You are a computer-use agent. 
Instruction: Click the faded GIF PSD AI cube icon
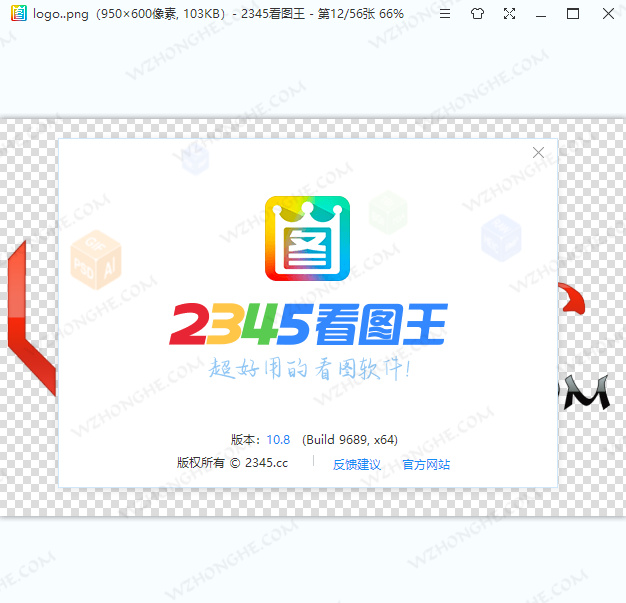pos(96,260)
